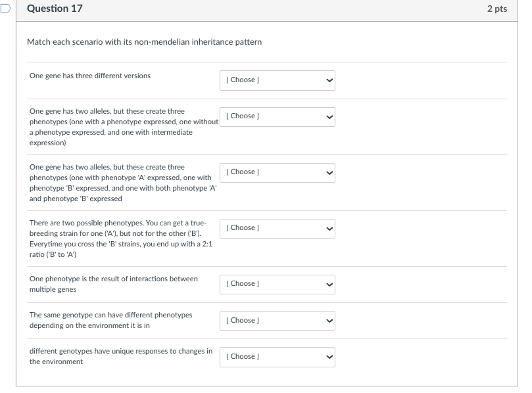Click the '2 pts' label
The image size is (532, 393).
point(498,9)
